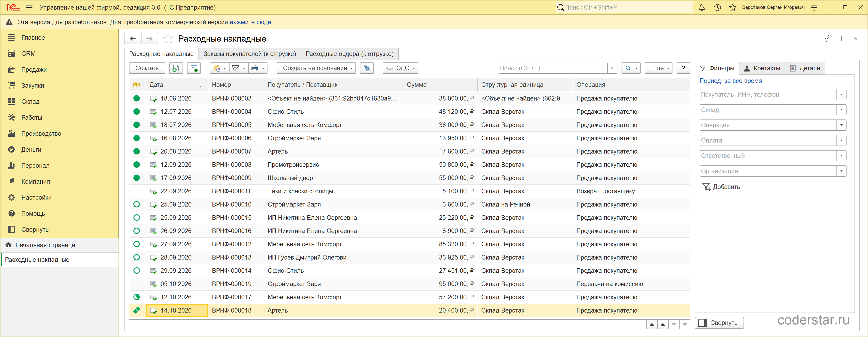
Task: Jump to the list's last row arrow
Action: (684, 324)
